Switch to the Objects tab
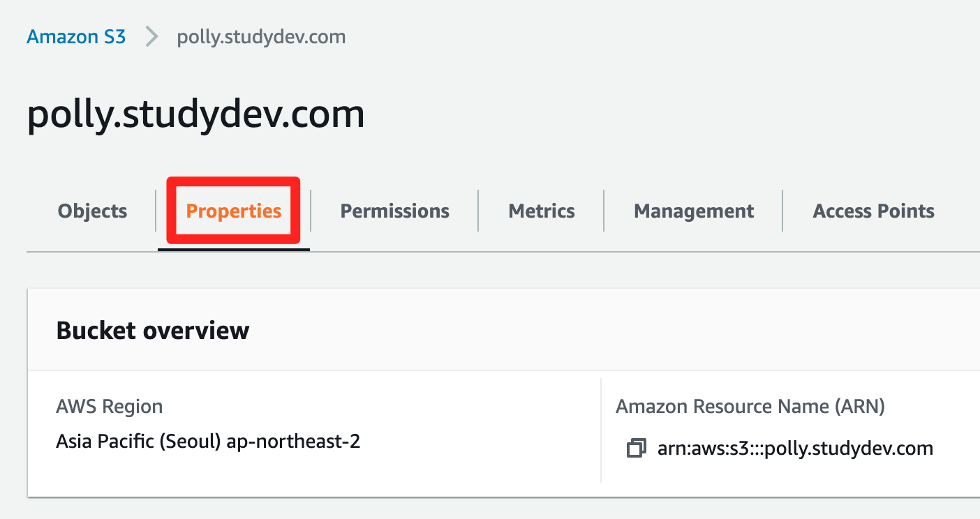The width and height of the screenshot is (980, 519). click(92, 211)
